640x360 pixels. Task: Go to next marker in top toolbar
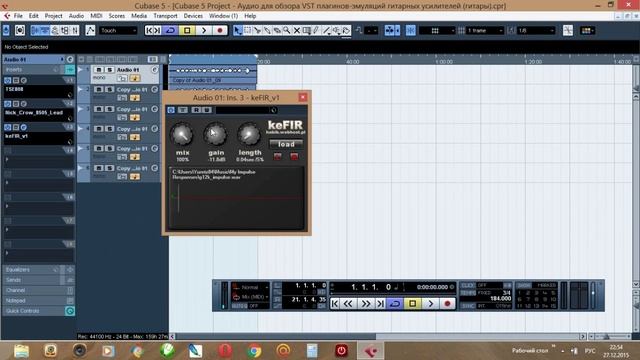[158, 31]
